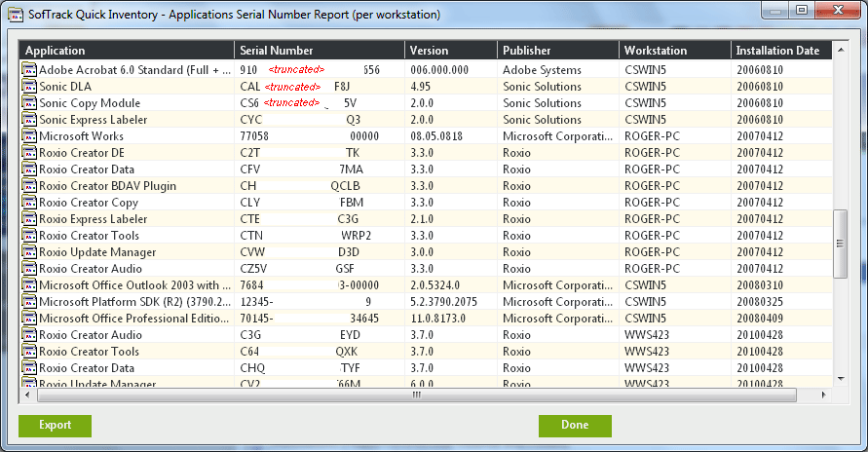
Task: Click the Sonic Copy Module row icon
Action: tap(29, 103)
